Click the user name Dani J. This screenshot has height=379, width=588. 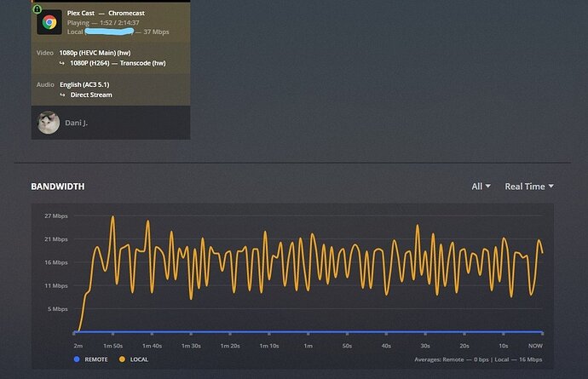77,123
